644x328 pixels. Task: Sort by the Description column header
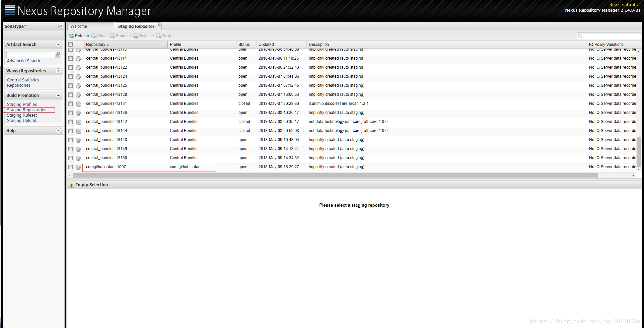(447, 45)
